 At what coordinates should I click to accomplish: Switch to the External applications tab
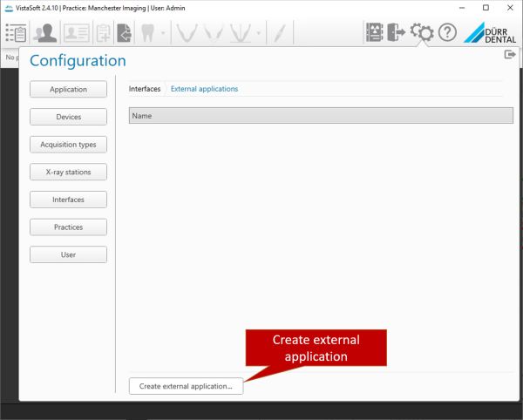click(204, 89)
